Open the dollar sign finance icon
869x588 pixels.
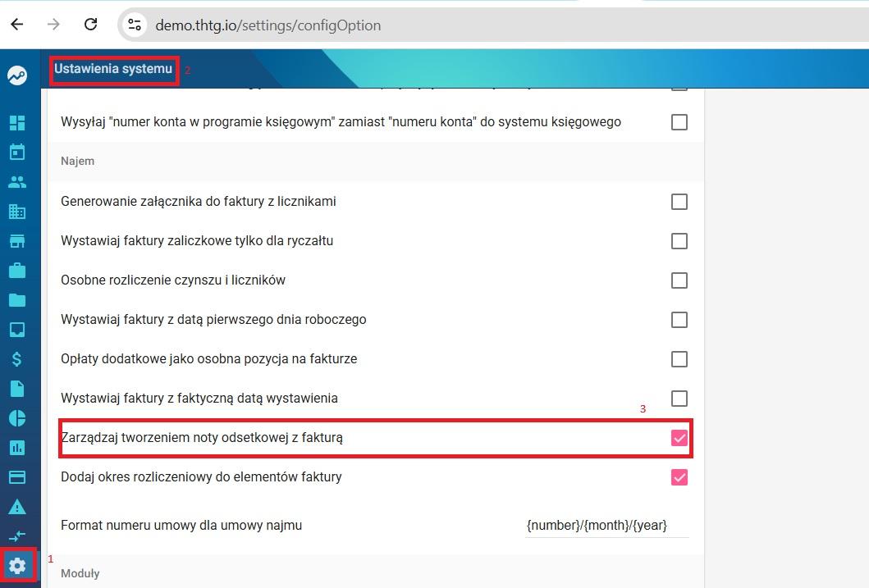pos(17,358)
